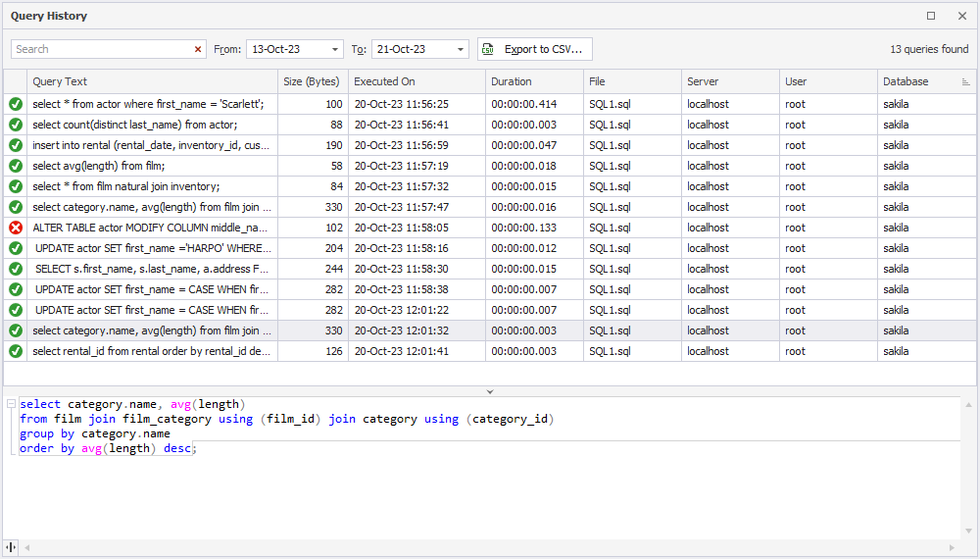This screenshot has width=980, height=559.
Task: Click horizontal scrollbar left arrow
Action: (26, 547)
